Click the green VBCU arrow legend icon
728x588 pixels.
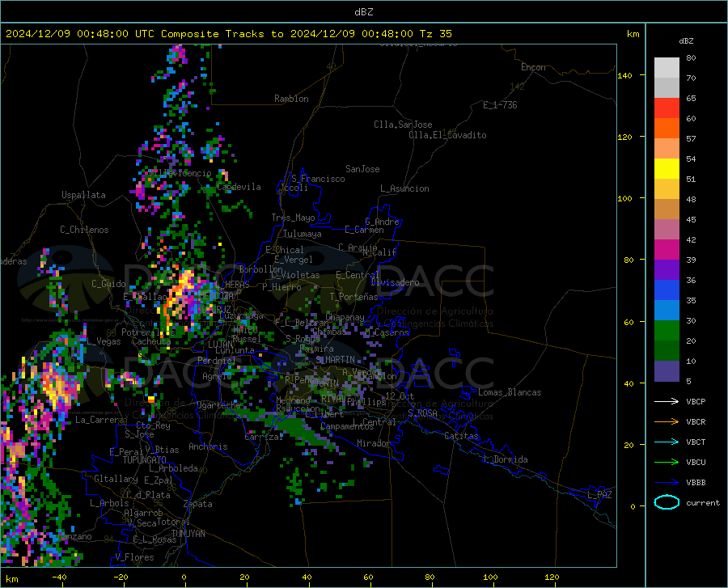(x=667, y=463)
